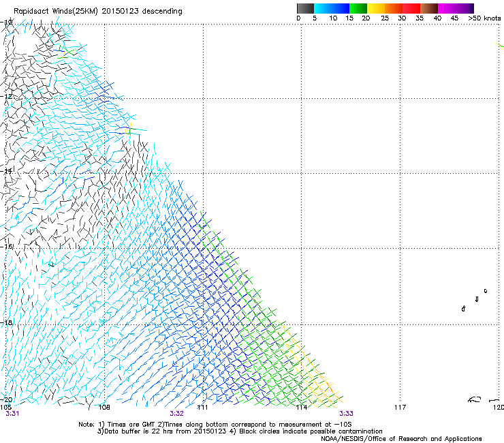Viewport: 504px width, 443px height.
Task: Click the legend value '25'
Action: [385, 18]
